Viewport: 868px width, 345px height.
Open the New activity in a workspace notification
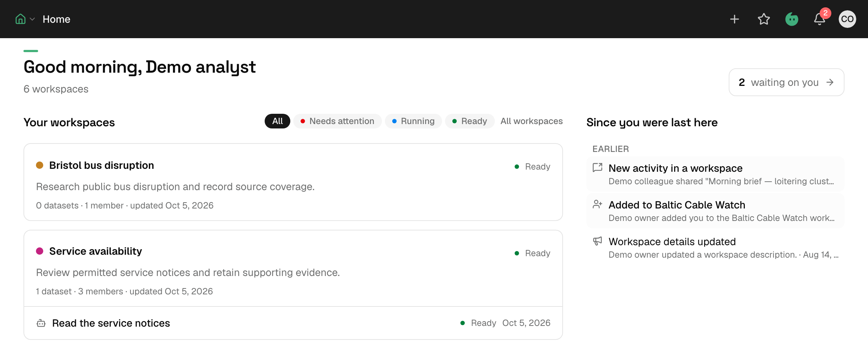[716, 174]
